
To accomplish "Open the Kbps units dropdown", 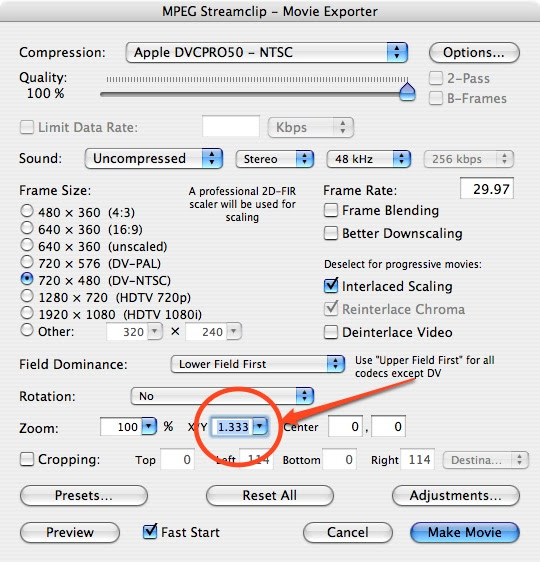I will click(311, 127).
